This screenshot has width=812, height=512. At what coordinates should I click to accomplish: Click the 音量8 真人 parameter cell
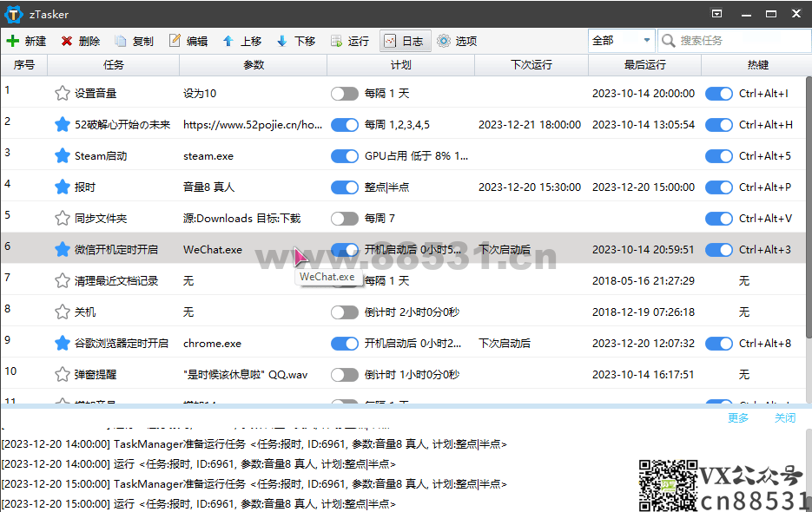tap(208, 187)
